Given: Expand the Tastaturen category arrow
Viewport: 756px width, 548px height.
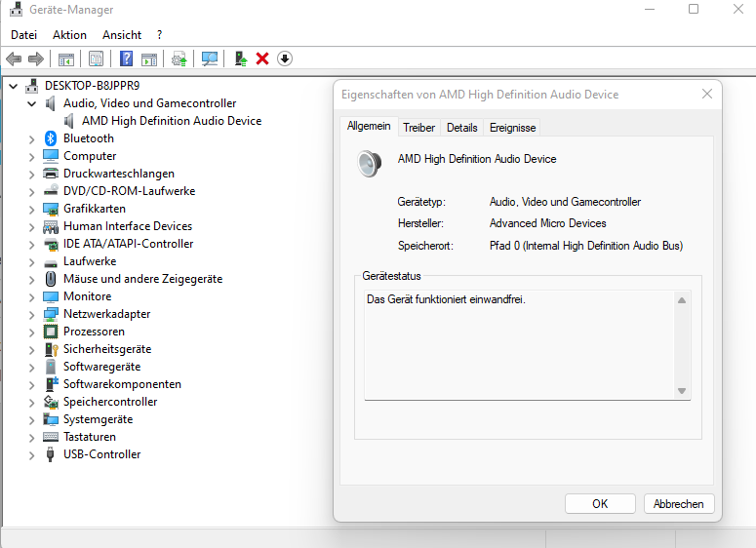Looking at the screenshot, I should click(32, 438).
